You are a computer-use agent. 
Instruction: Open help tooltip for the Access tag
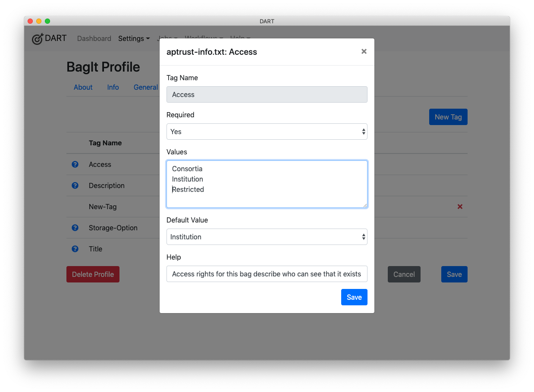(75, 164)
